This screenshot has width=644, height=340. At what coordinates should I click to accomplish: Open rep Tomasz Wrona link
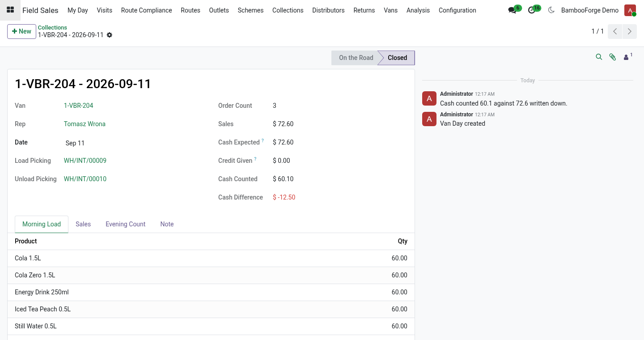pos(85,124)
